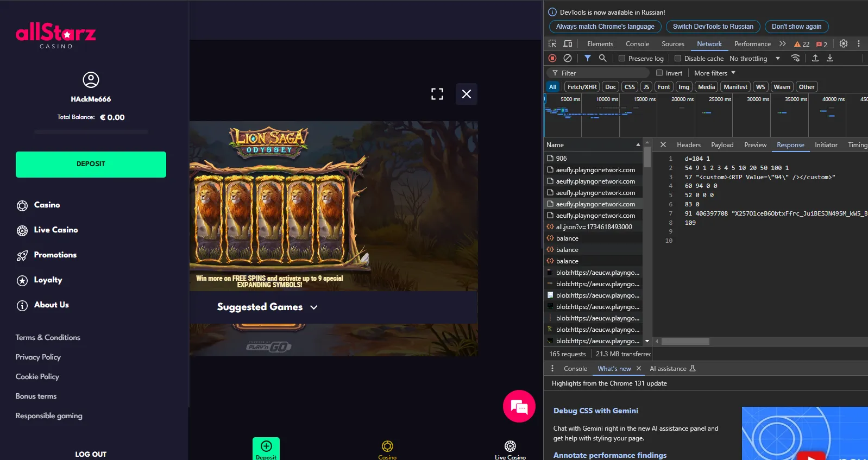868x460 pixels.
Task: Open the Payload tab
Action: 722,145
